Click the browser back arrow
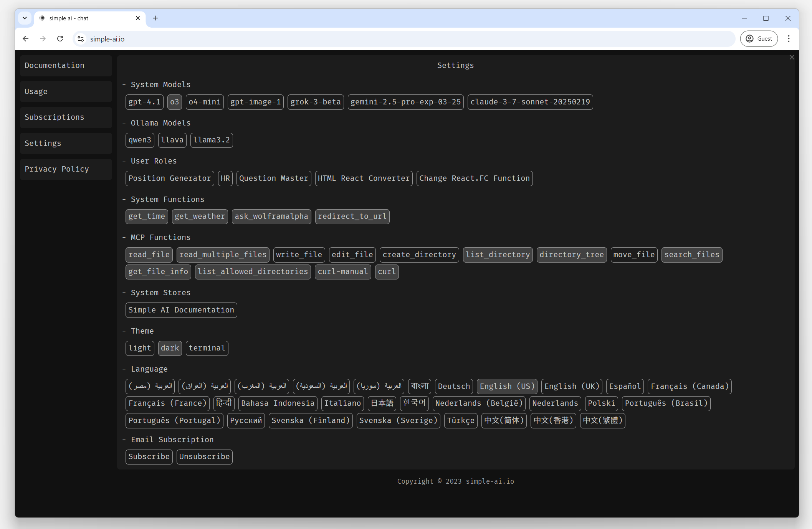The width and height of the screenshot is (812, 529). (26, 39)
